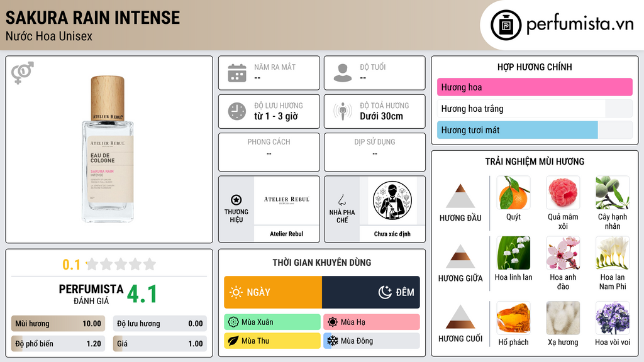The width and height of the screenshot is (644, 362).
Task: Click the 0.1 user rating value
Action: pyautogui.click(x=71, y=265)
